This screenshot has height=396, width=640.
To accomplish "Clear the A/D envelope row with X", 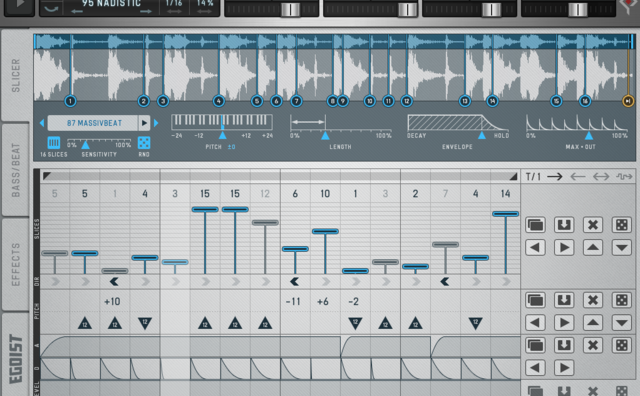I will 593,345.
